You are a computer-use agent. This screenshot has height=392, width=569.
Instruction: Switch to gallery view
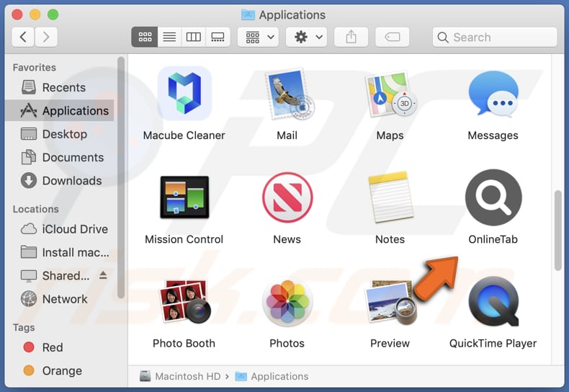218,37
